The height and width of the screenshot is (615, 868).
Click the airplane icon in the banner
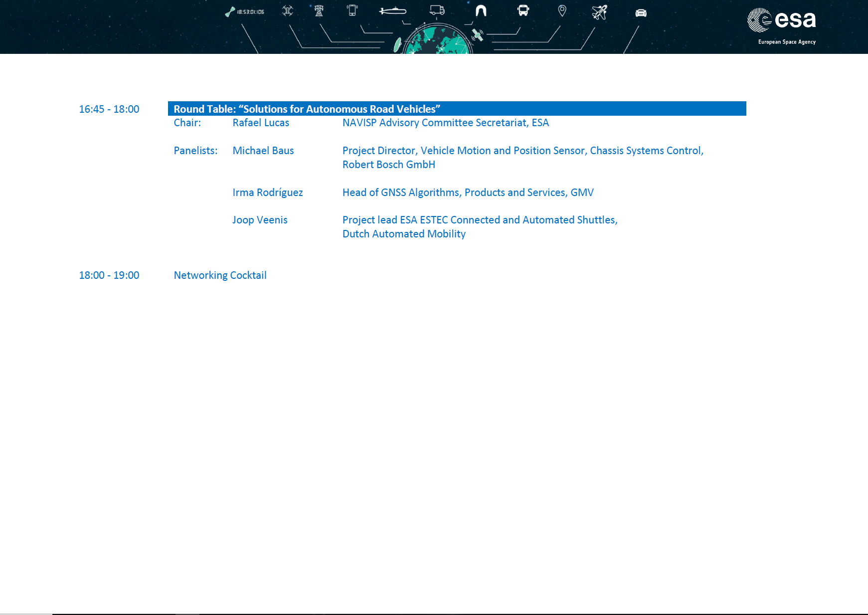[x=599, y=12]
